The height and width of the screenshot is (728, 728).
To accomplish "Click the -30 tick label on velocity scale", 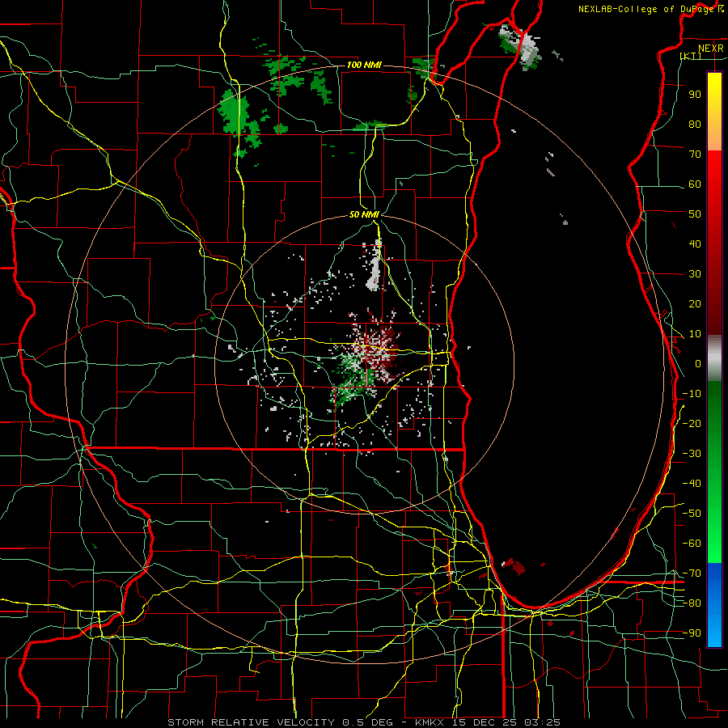I will (x=692, y=454).
